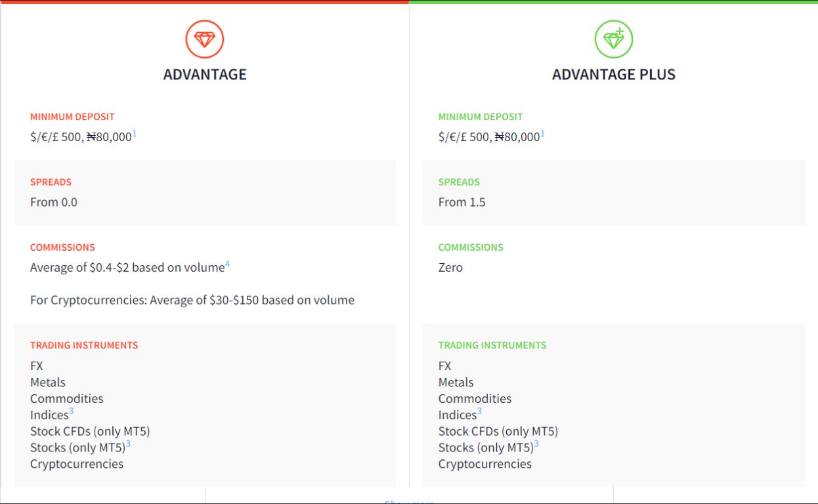Image resolution: width=818 pixels, height=504 pixels.
Task: Click Metals in the Advantage Plus instruments list
Action: tap(456, 382)
